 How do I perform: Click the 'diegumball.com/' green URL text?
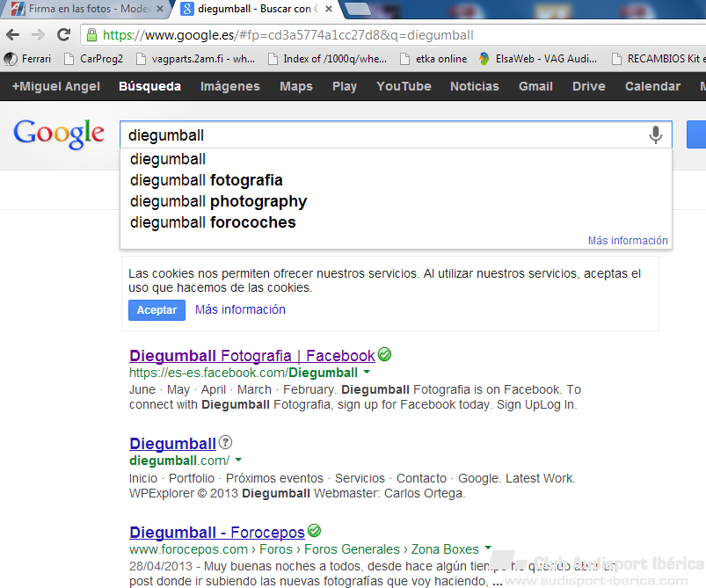pyautogui.click(x=179, y=461)
